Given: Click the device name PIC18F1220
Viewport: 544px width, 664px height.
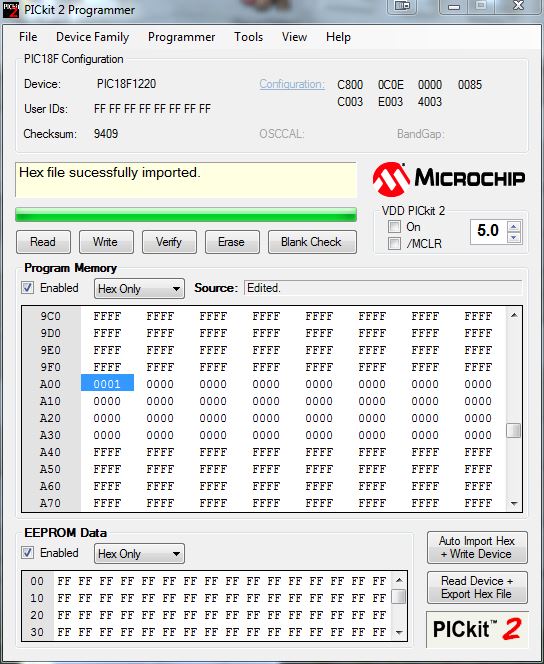Looking at the screenshot, I should (126, 84).
